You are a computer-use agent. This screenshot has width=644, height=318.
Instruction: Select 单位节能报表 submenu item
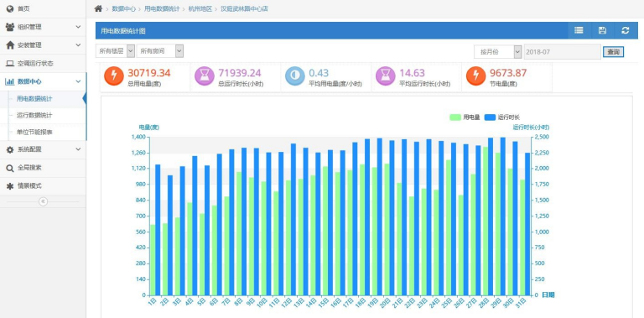34,133
